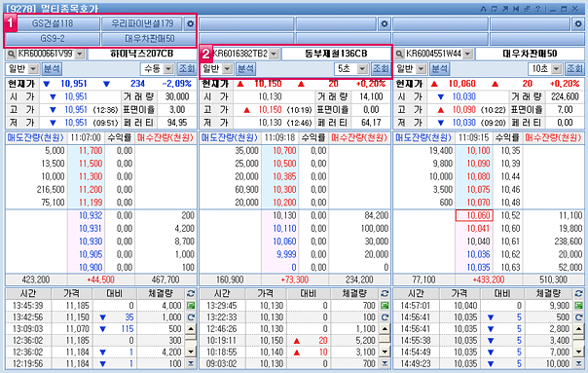Image resolution: width=588 pixels, height=373 pixels.
Task: Click scroll-down arrow in 대우차판매50 trade list
Action: click(578, 352)
